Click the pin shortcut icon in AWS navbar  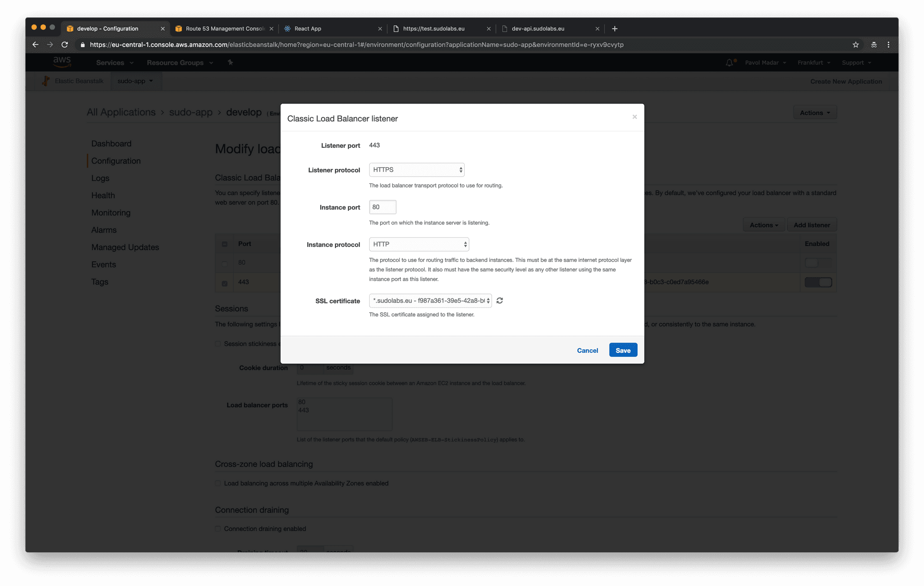(x=230, y=62)
